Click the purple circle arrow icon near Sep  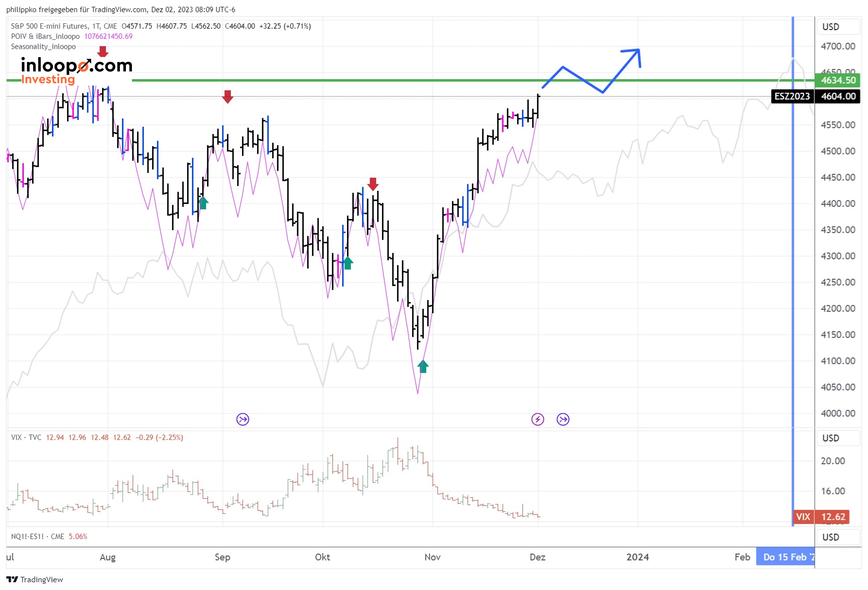coord(243,420)
